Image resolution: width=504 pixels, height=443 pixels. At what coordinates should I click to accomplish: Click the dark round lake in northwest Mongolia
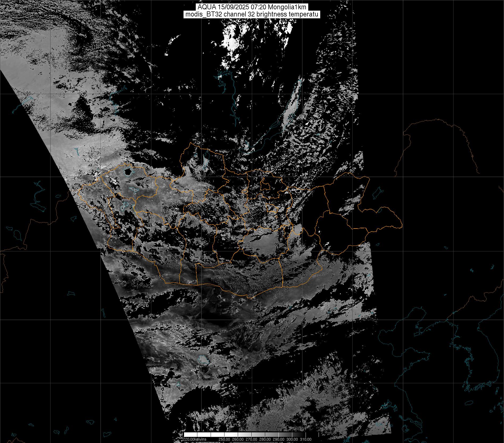[x=128, y=172]
